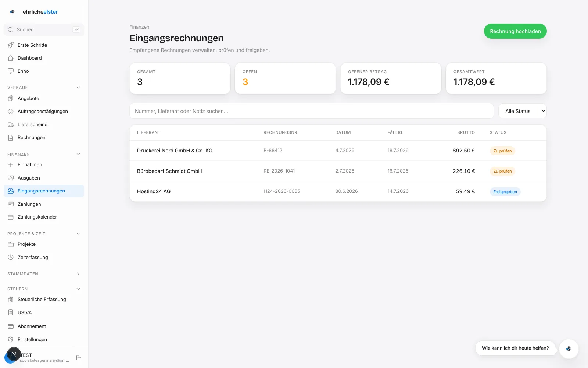Click the Brutto column header

pos(466,132)
